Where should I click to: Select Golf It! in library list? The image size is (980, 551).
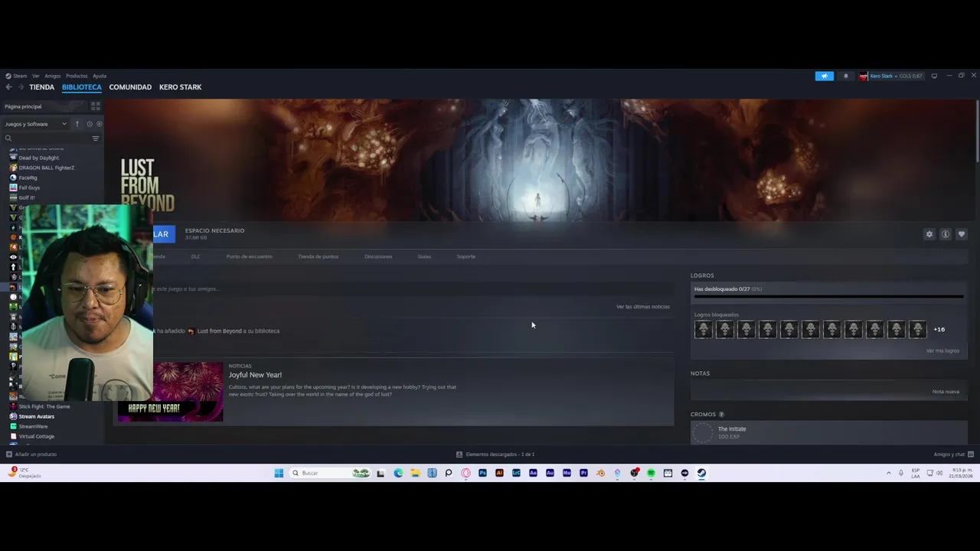click(26, 197)
